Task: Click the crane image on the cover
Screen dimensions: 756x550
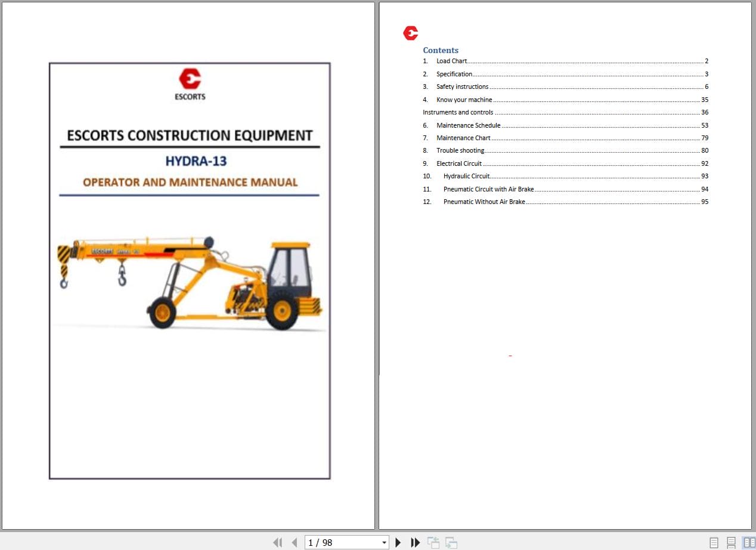Action: coord(190,283)
